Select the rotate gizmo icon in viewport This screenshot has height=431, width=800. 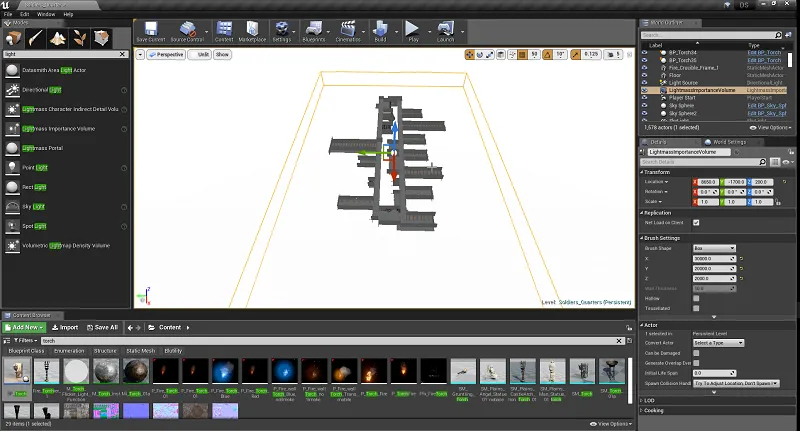480,55
